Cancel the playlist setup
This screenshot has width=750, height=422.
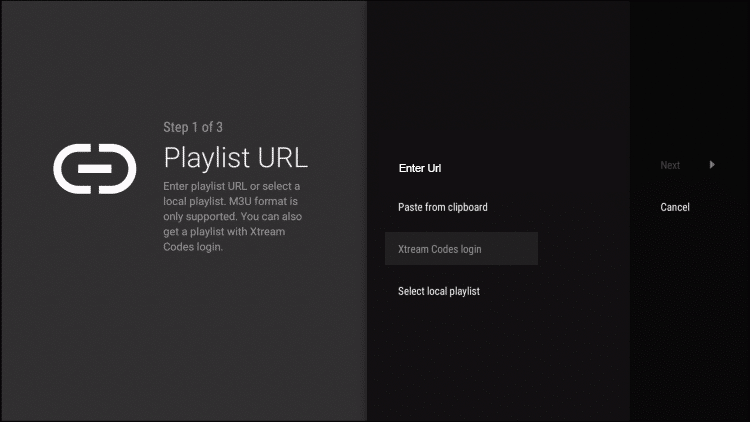tap(675, 207)
